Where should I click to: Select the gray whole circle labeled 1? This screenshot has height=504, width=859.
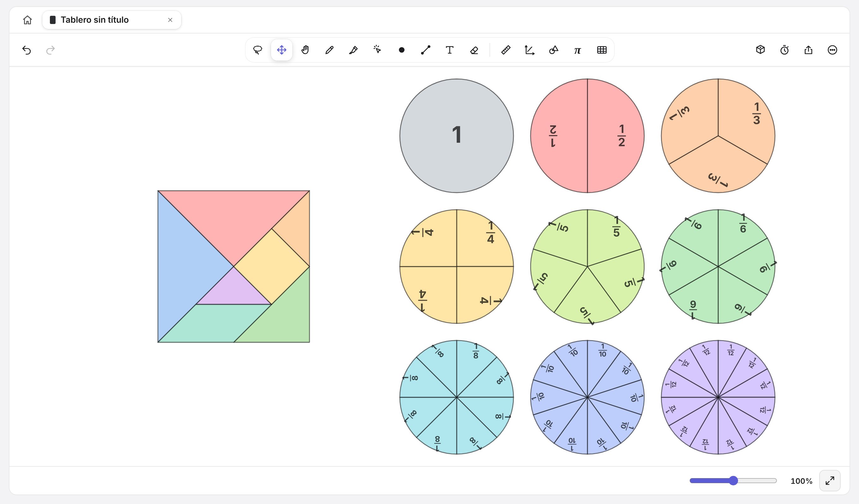pyautogui.click(x=457, y=136)
